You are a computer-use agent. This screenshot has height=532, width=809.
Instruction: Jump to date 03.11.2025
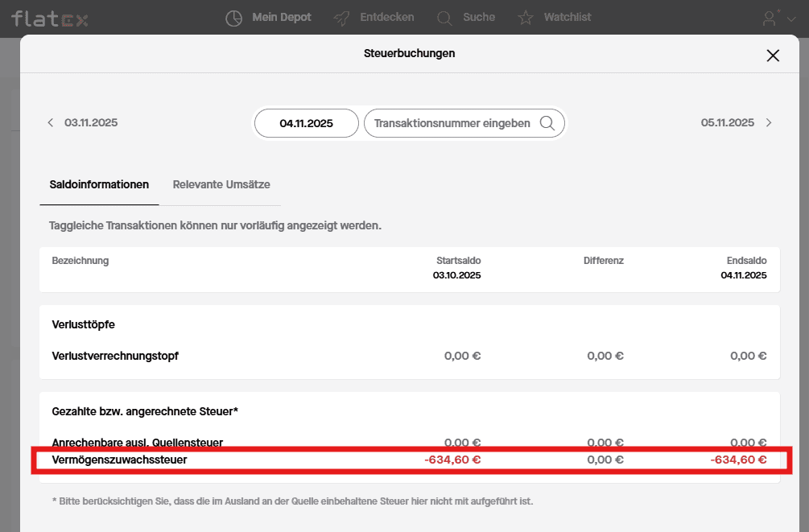click(x=91, y=123)
